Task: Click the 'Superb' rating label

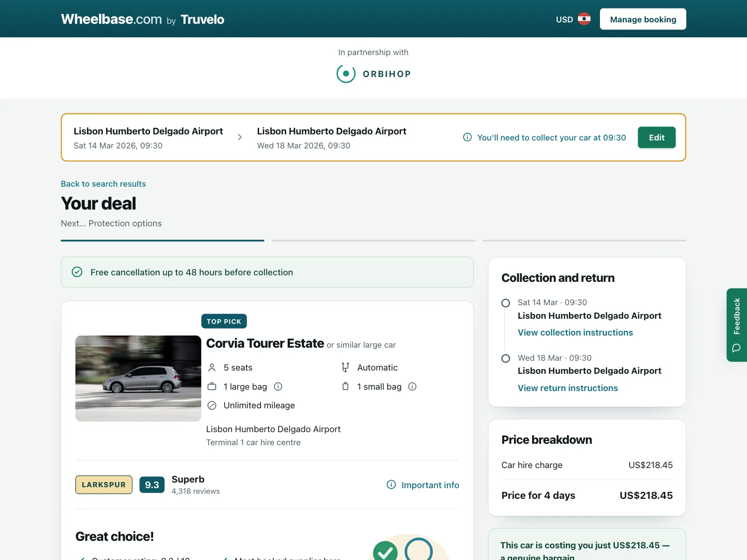Action: (x=188, y=479)
